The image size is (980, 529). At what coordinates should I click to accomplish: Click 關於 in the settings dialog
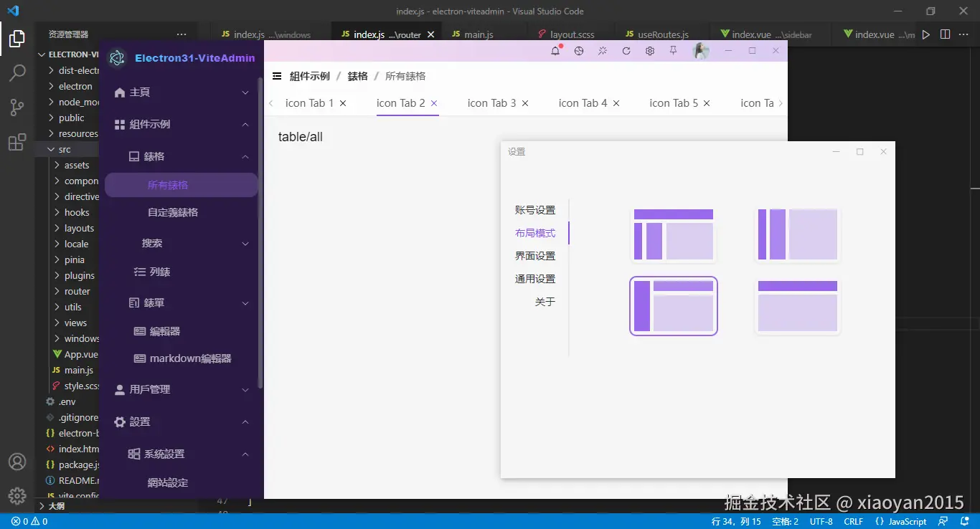[x=545, y=302]
